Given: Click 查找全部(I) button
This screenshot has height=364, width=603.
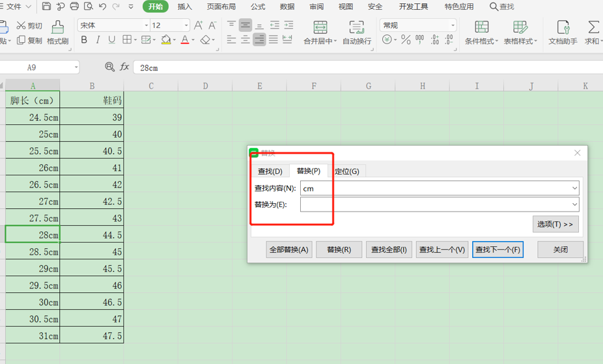Looking at the screenshot, I should tap(389, 249).
